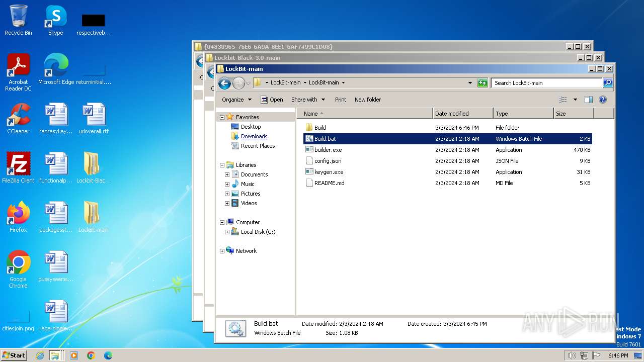Click the Forward navigation arrow in Explorer
Viewport: 644px width, 362px height.
(238, 83)
